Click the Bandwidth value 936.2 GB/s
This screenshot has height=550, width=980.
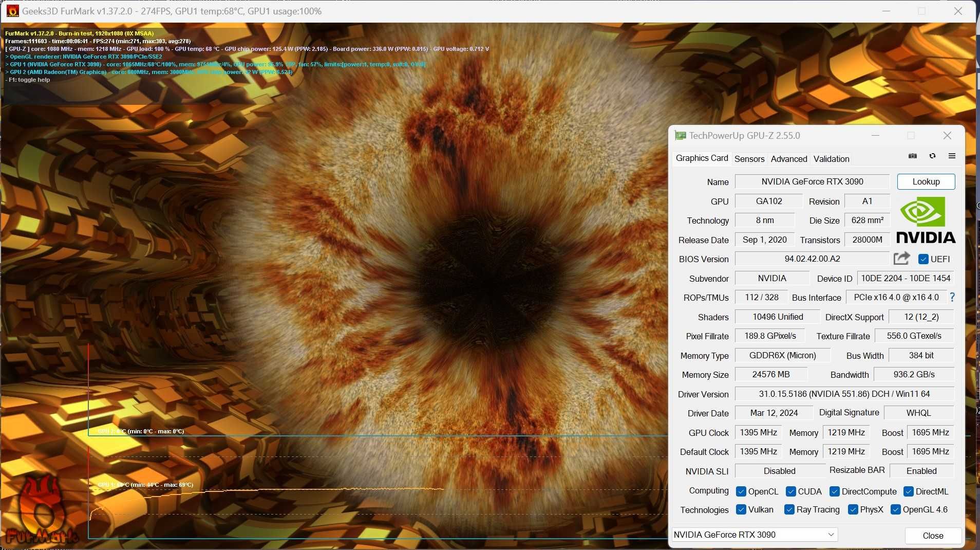coord(914,374)
